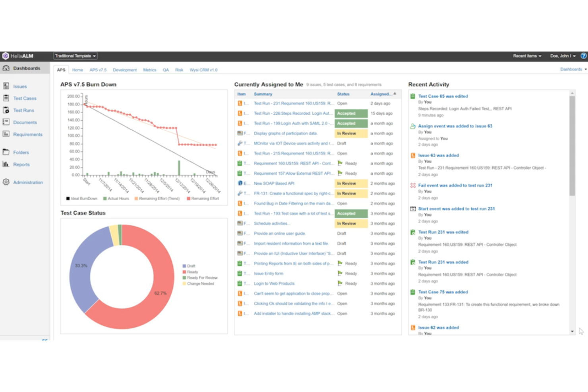Viewport: 588px width, 392px height.
Task: Click item icon for Test Run - 231 row
Action: (x=240, y=103)
